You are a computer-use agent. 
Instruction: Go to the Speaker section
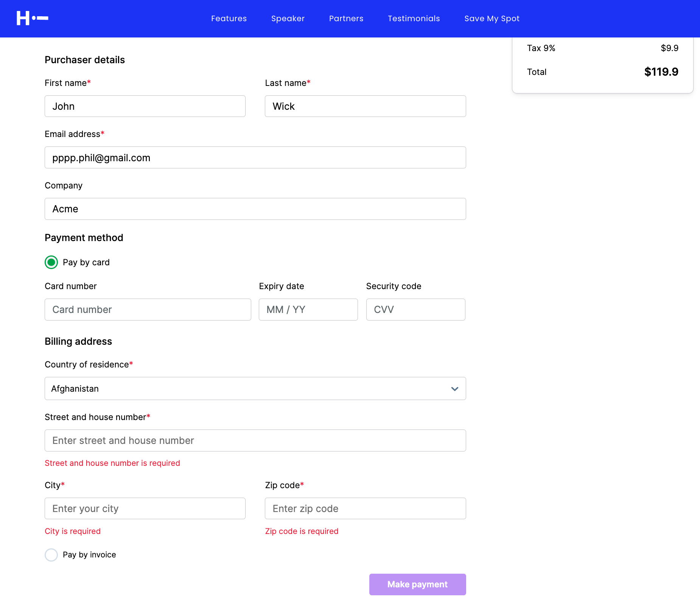(288, 19)
